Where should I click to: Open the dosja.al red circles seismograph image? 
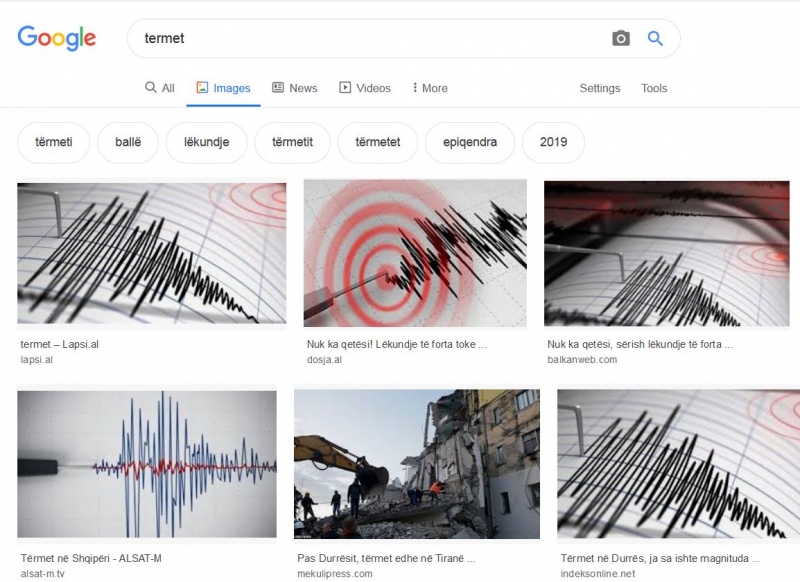pyautogui.click(x=415, y=253)
